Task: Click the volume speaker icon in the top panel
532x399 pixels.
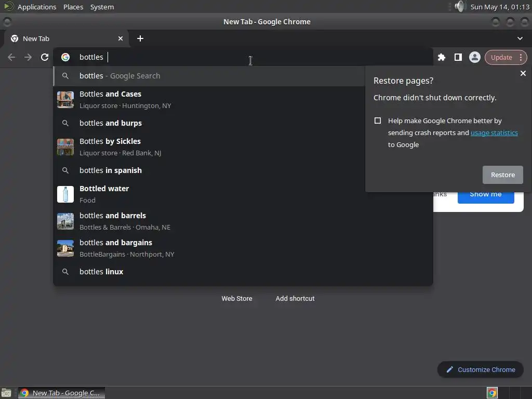Action: [x=460, y=6]
